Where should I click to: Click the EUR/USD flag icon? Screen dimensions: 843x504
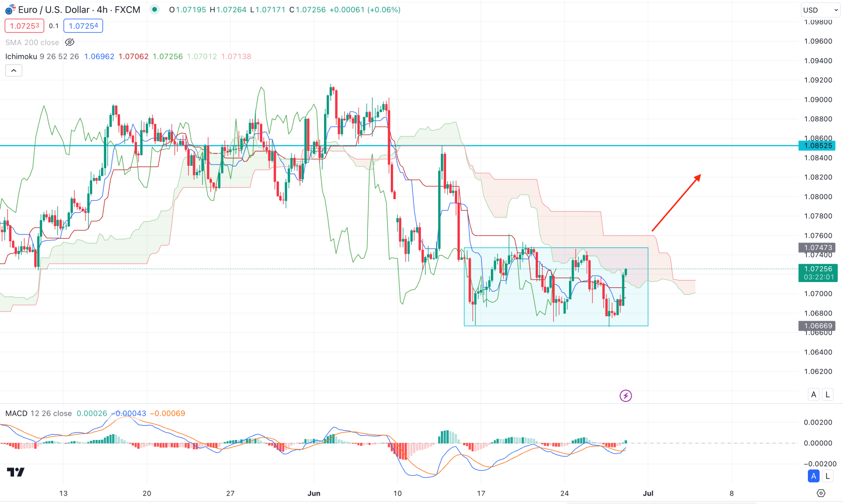[10, 10]
